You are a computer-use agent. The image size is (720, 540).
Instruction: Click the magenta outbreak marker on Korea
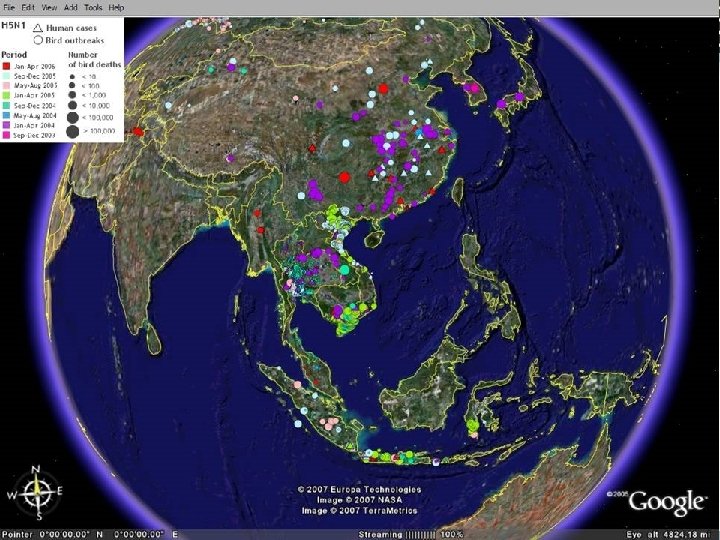pyautogui.click(x=475, y=88)
